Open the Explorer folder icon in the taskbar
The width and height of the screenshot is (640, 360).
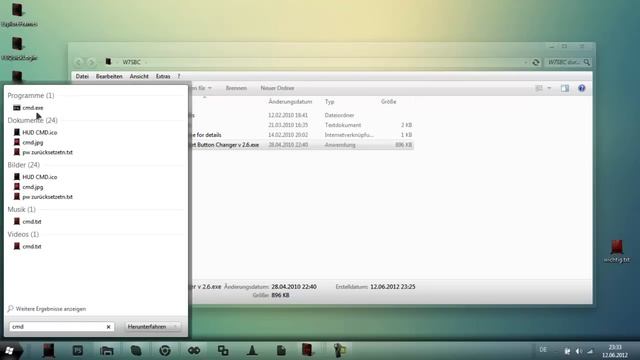pyautogui.click(x=107, y=350)
